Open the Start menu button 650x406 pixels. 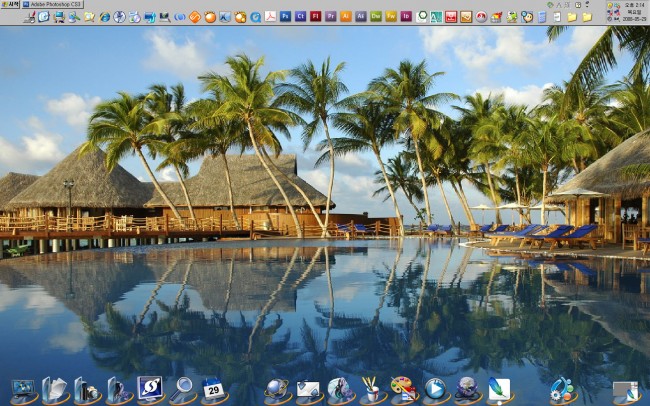point(12,5)
